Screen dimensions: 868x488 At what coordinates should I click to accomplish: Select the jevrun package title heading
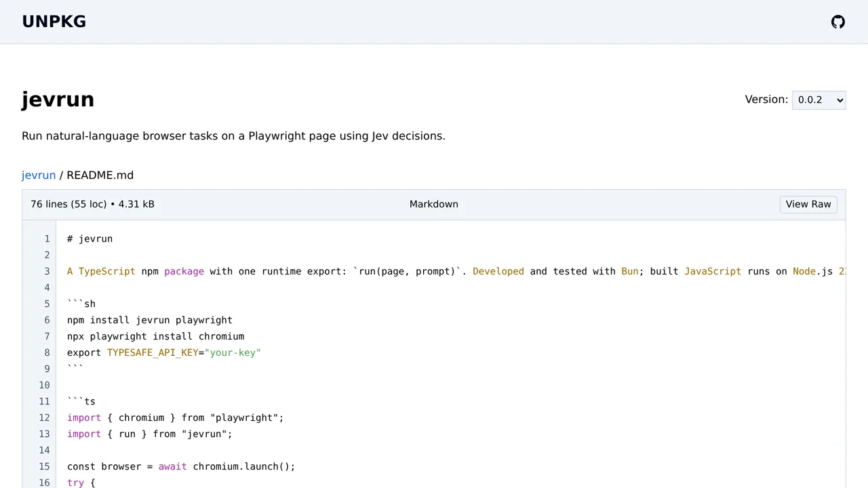click(58, 100)
